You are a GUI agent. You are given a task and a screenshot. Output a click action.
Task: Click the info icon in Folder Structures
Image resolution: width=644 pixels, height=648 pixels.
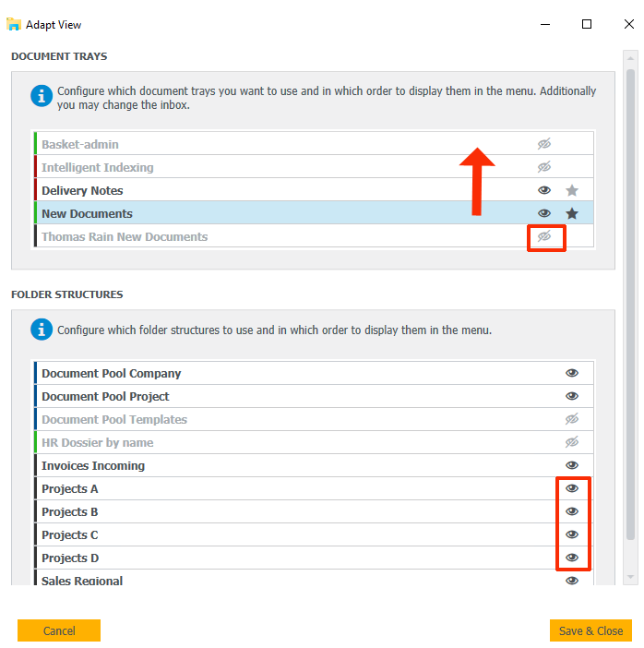(42, 330)
